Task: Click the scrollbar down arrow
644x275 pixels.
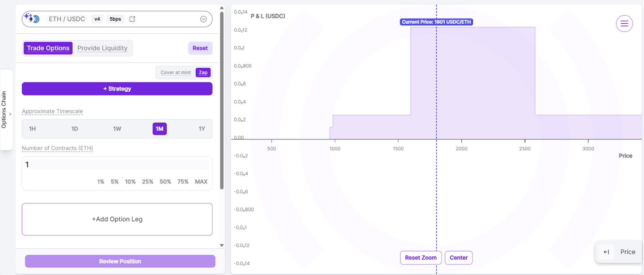Action: point(222,245)
